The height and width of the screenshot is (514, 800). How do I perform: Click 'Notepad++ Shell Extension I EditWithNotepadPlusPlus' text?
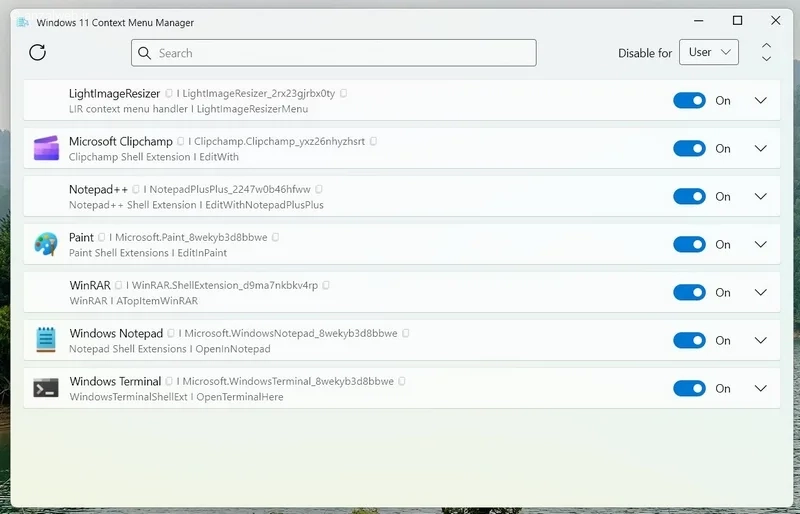click(x=196, y=205)
